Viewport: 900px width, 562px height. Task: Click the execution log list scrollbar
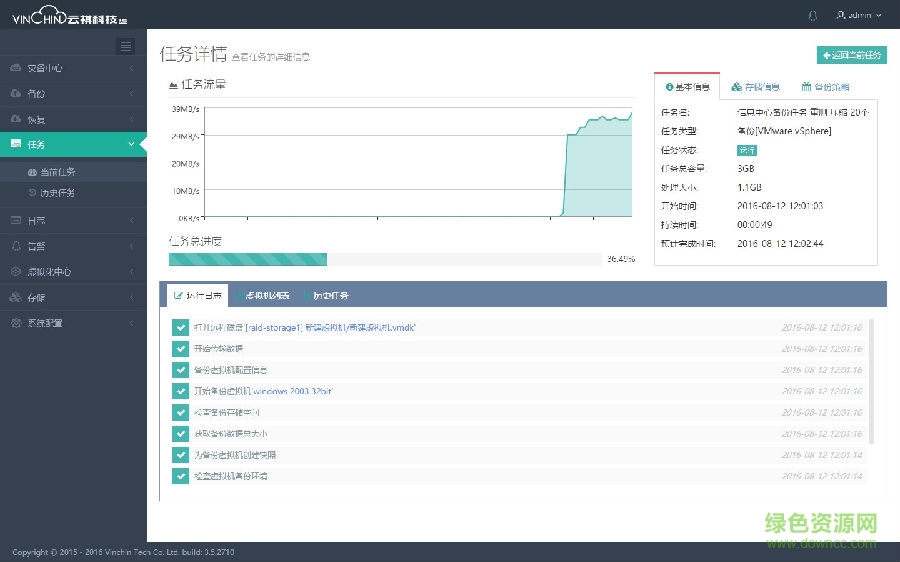[x=872, y=380]
